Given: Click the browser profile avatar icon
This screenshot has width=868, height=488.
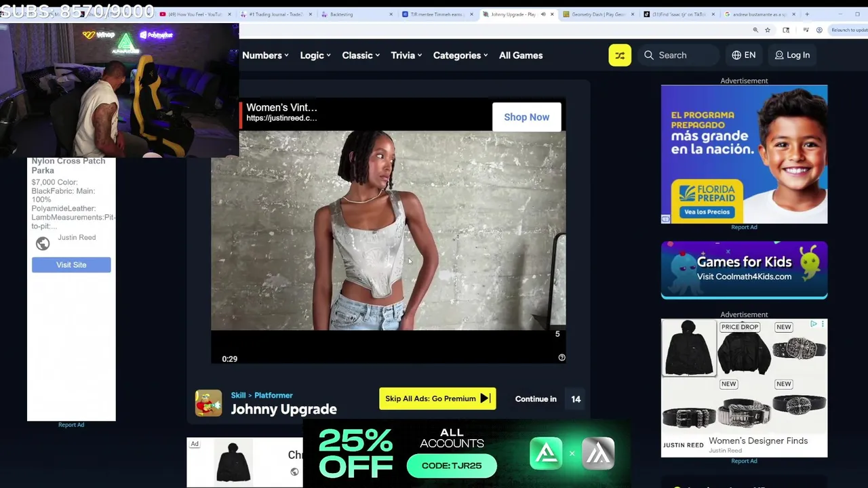Looking at the screenshot, I should (819, 30).
